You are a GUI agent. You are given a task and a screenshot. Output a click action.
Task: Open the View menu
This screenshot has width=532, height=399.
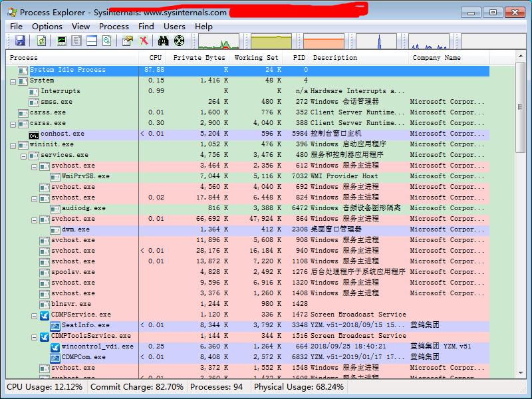coord(80,27)
